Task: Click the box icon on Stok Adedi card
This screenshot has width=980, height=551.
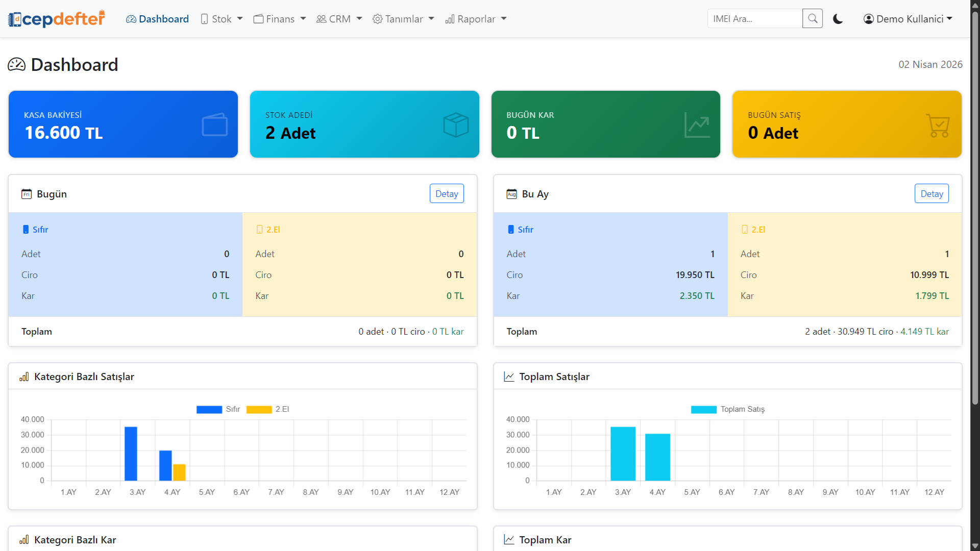Action: pos(456,124)
